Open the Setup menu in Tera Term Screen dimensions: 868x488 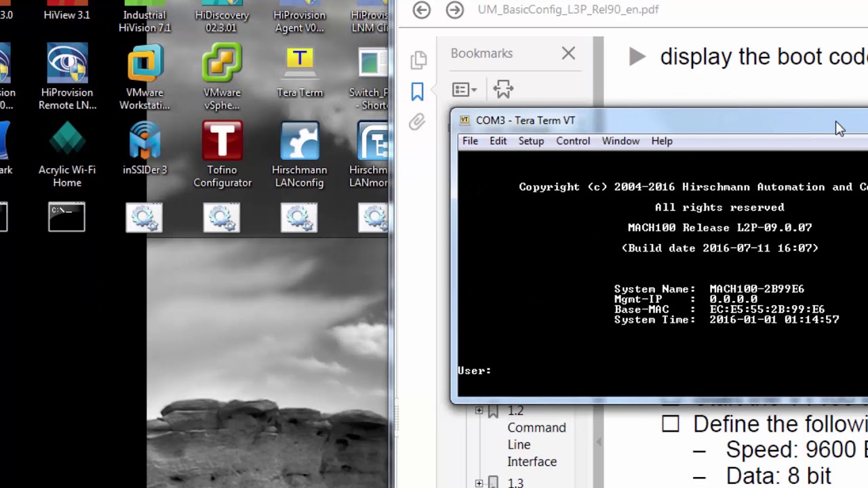(x=531, y=141)
